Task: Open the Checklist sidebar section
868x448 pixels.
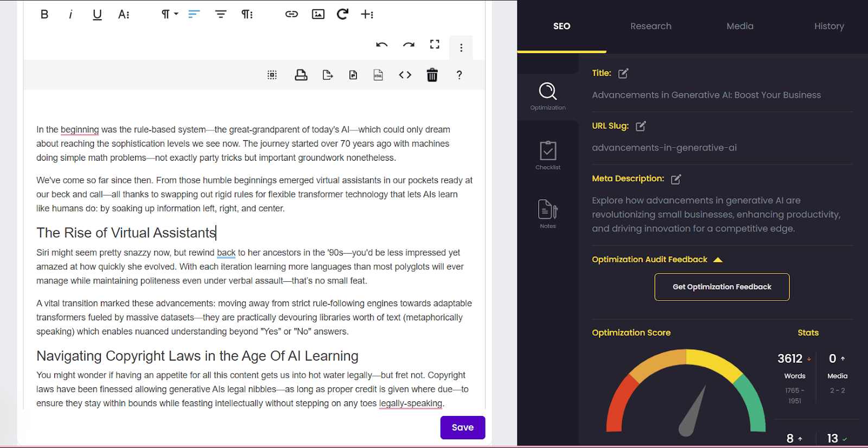Action: 548,156
